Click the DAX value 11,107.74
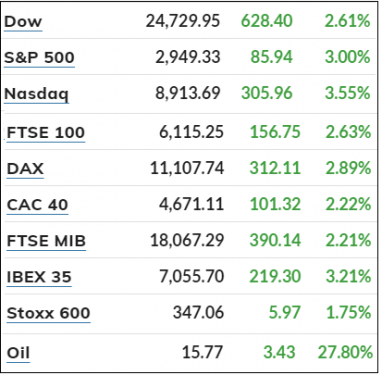Screen dimensions: 382x375 [187, 168]
